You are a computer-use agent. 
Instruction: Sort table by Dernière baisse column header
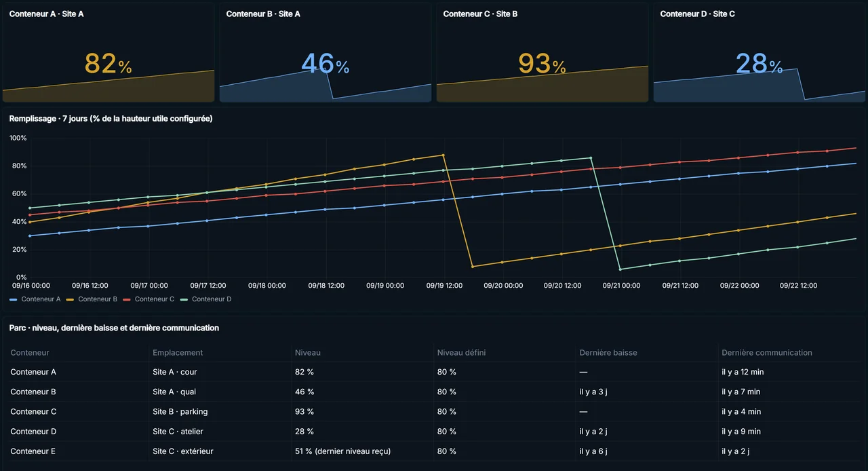point(608,353)
